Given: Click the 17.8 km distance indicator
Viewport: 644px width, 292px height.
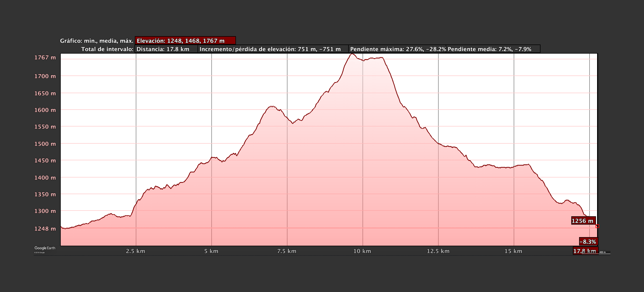Looking at the screenshot, I should click(585, 251).
